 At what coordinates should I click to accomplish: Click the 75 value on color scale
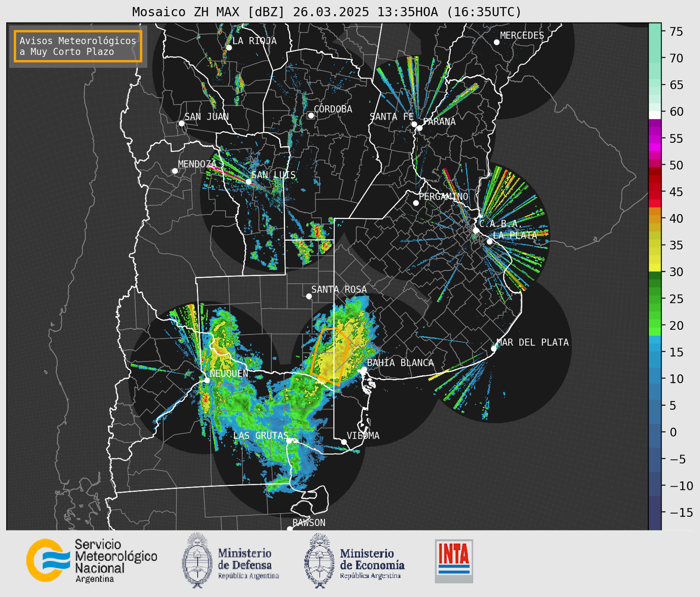pos(676,32)
